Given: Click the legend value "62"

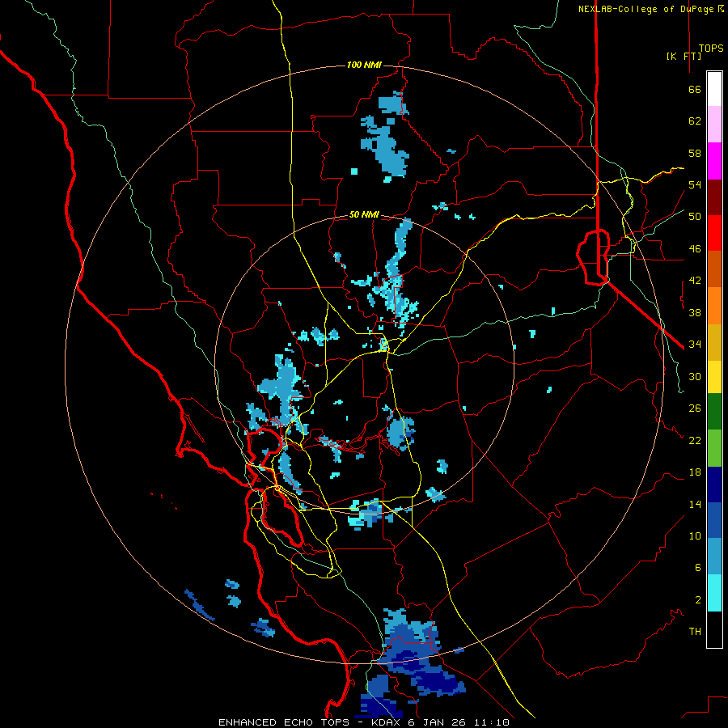Looking at the screenshot, I should [695, 121].
